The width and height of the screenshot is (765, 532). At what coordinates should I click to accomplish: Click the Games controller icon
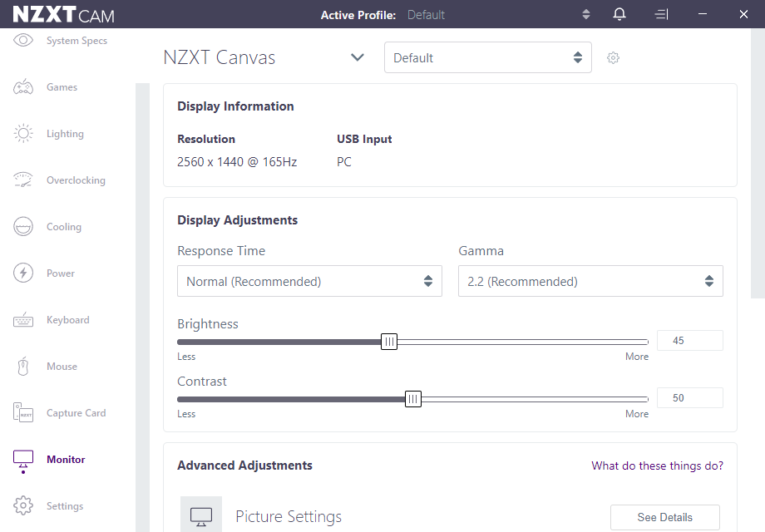coord(23,87)
